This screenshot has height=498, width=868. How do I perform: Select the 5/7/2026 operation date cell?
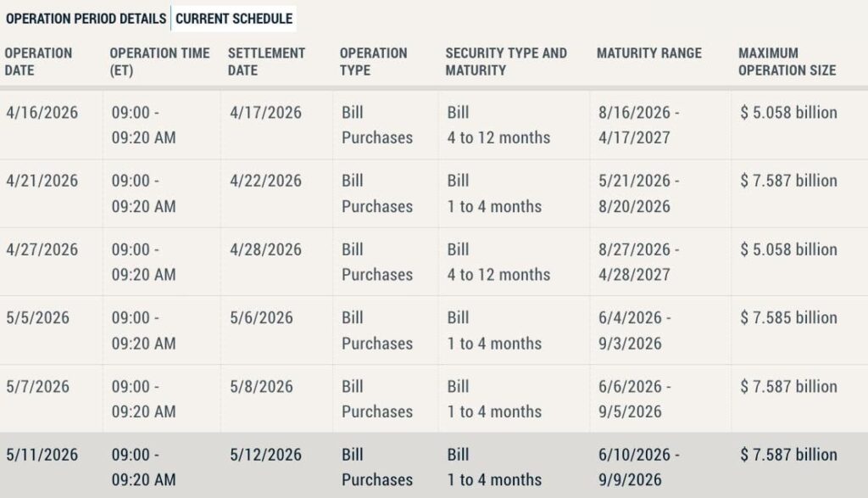(36, 386)
